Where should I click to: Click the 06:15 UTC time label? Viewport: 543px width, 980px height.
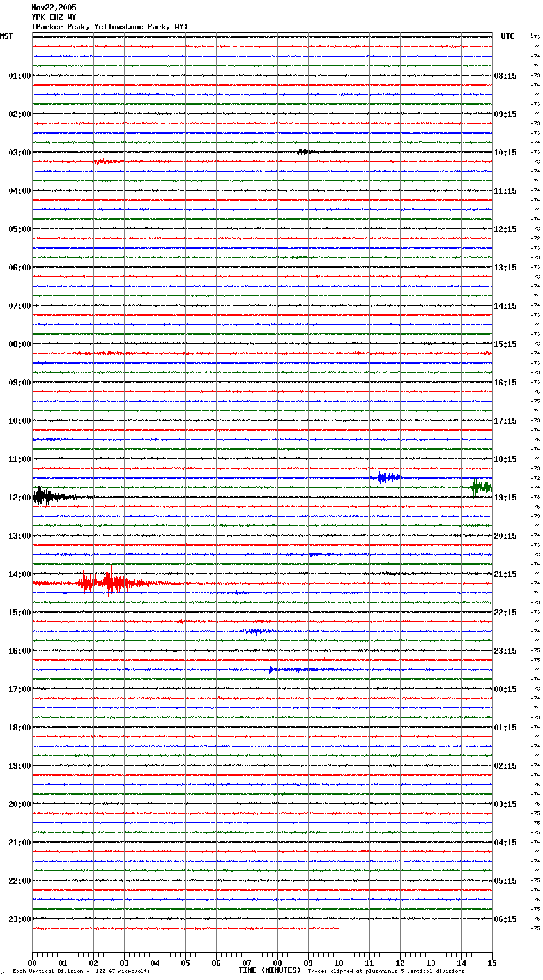505,919
